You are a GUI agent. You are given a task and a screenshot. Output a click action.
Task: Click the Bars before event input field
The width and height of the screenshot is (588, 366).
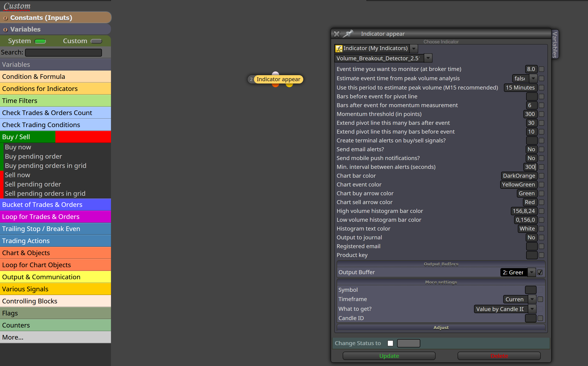[532, 96]
